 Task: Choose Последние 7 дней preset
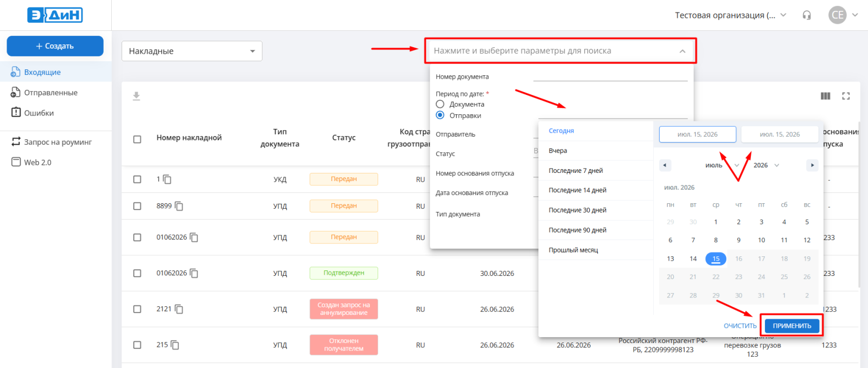596,171
